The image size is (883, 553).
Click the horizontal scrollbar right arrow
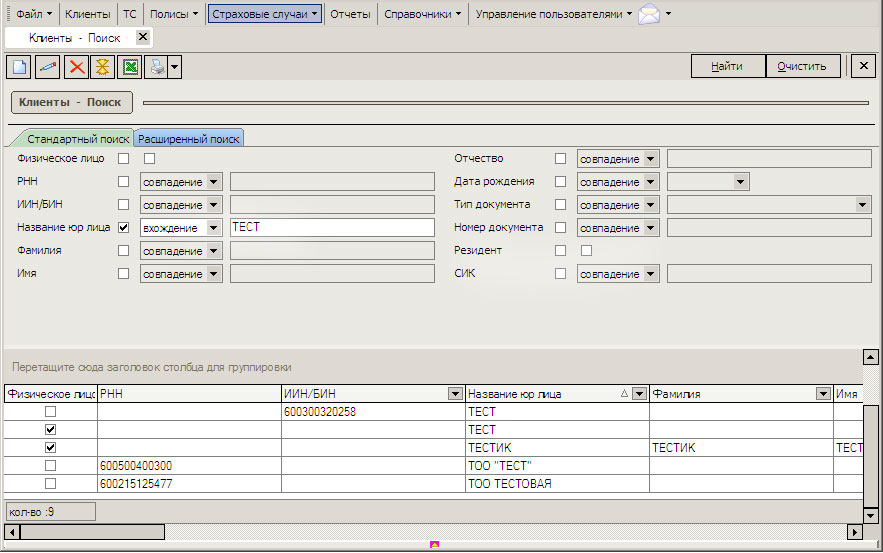(x=854, y=532)
